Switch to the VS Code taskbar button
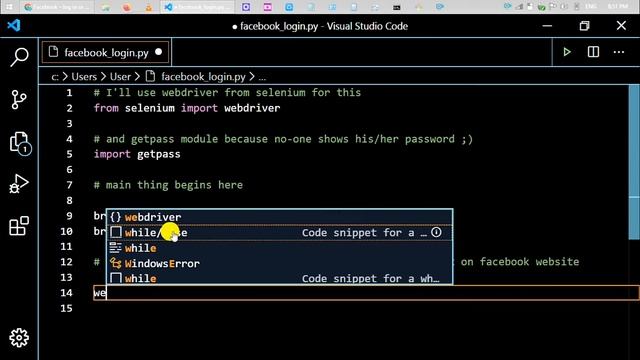 point(198,7)
